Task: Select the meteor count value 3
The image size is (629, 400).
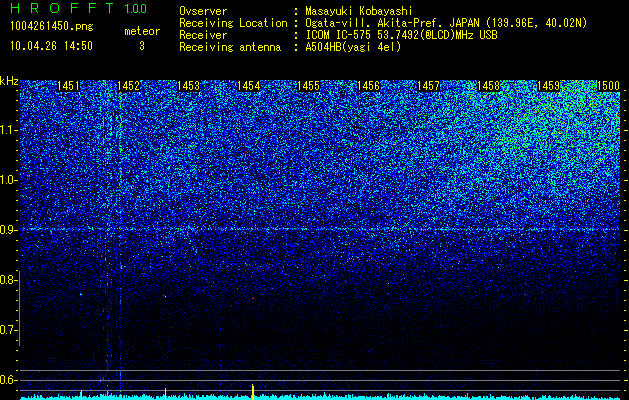Action: (x=142, y=46)
